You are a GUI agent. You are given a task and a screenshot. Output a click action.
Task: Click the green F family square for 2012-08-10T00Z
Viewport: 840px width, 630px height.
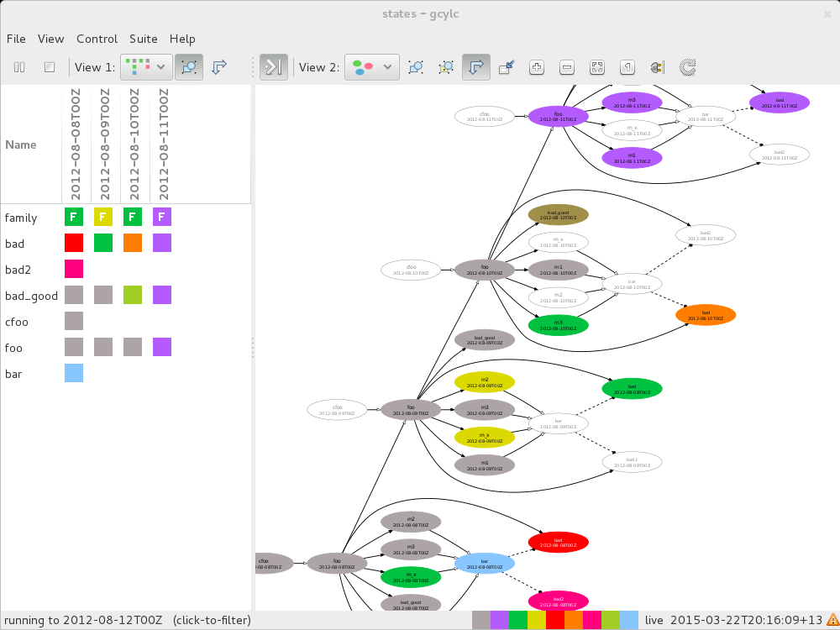[x=133, y=217]
